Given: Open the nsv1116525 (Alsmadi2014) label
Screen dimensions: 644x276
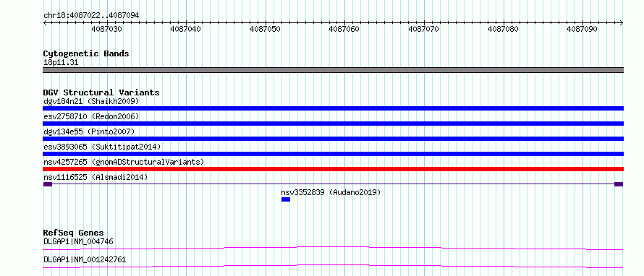Looking at the screenshot, I should click(96, 177).
